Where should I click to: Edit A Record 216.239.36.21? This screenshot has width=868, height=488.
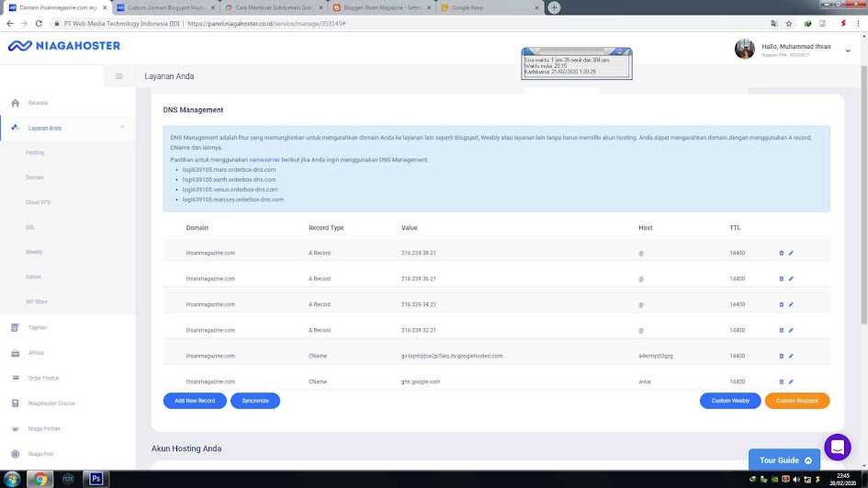pos(791,278)
